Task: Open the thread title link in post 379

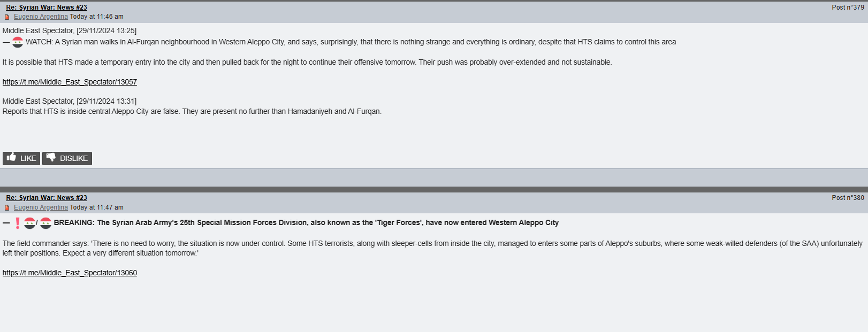Action: click(47, 7)
